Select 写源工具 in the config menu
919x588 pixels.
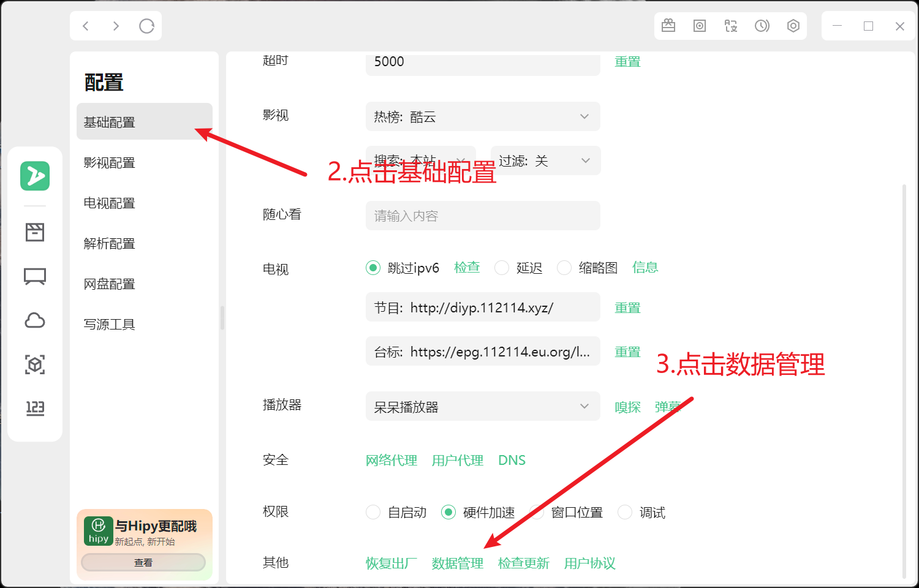click(145, 324)
